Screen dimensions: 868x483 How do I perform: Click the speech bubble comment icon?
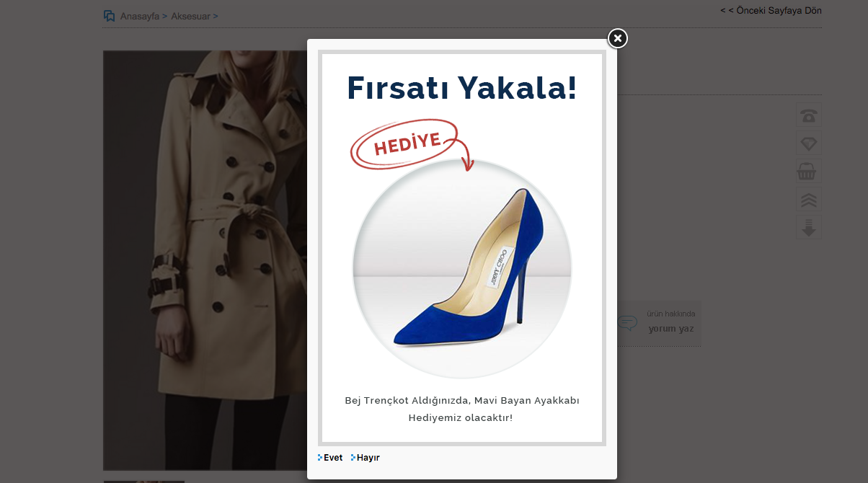click(x=628, y=323)
